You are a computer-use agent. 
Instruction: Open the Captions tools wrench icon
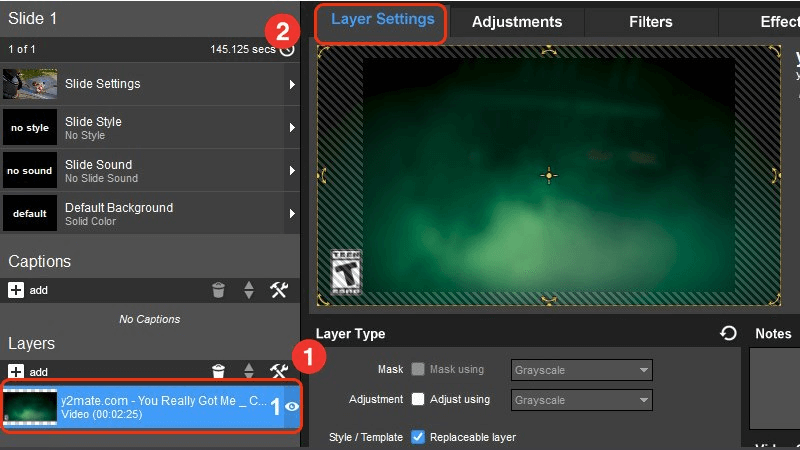(x=279, y=290)
